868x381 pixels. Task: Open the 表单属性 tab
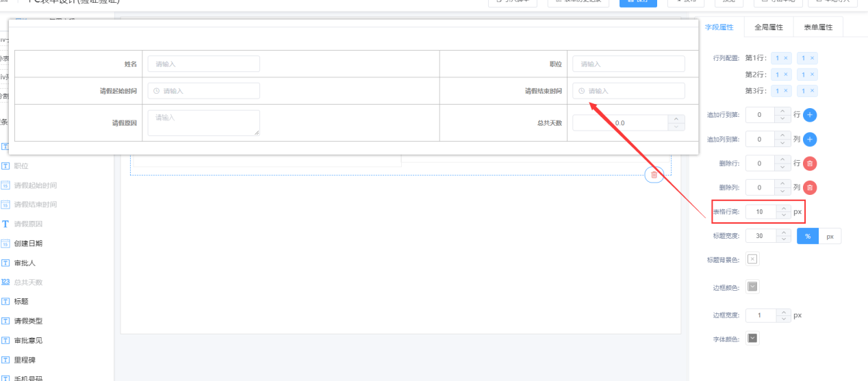click(x=818, y=27)
